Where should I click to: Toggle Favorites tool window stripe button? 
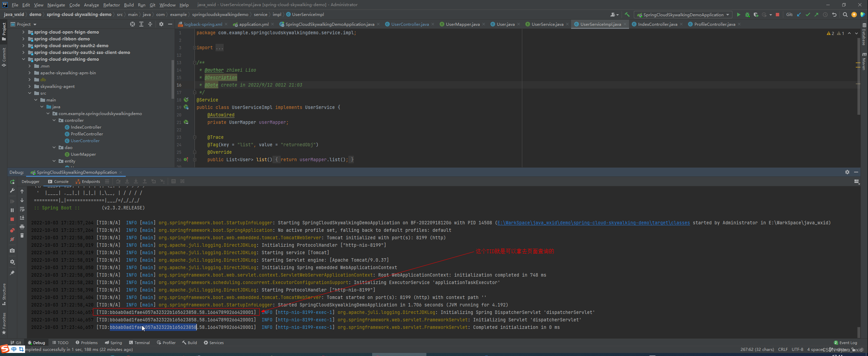(x=4, y=323)
